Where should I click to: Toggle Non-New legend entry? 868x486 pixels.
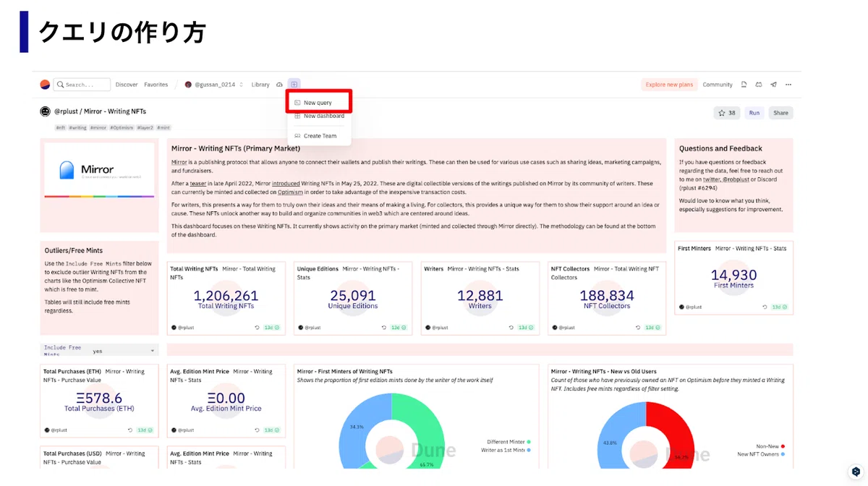[769, 447]
